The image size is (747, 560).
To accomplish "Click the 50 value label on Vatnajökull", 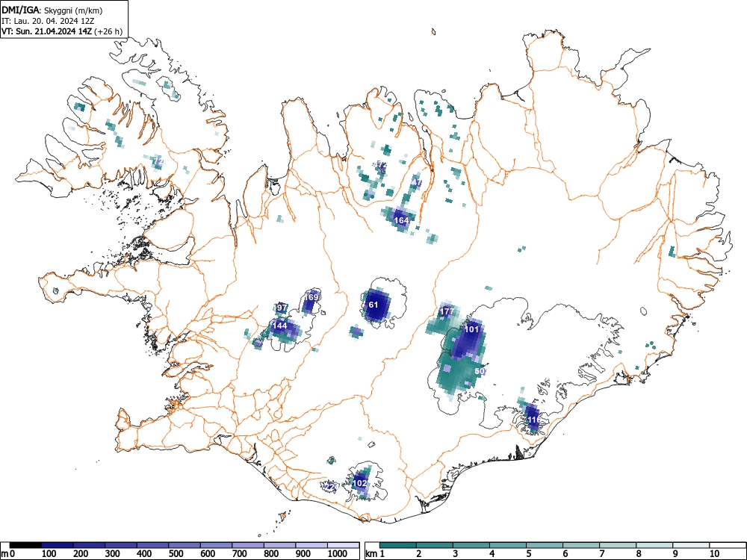I will (x=480, y=371).
